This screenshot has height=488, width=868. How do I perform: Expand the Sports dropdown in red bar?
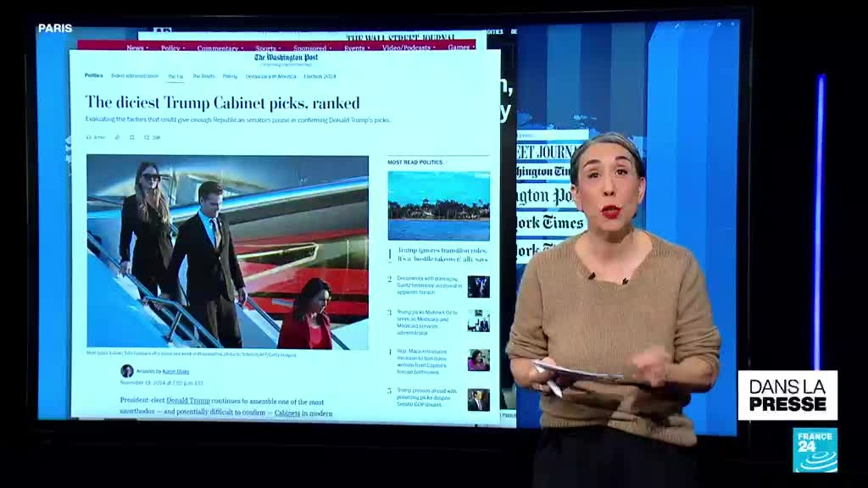(x=268, y=48)
